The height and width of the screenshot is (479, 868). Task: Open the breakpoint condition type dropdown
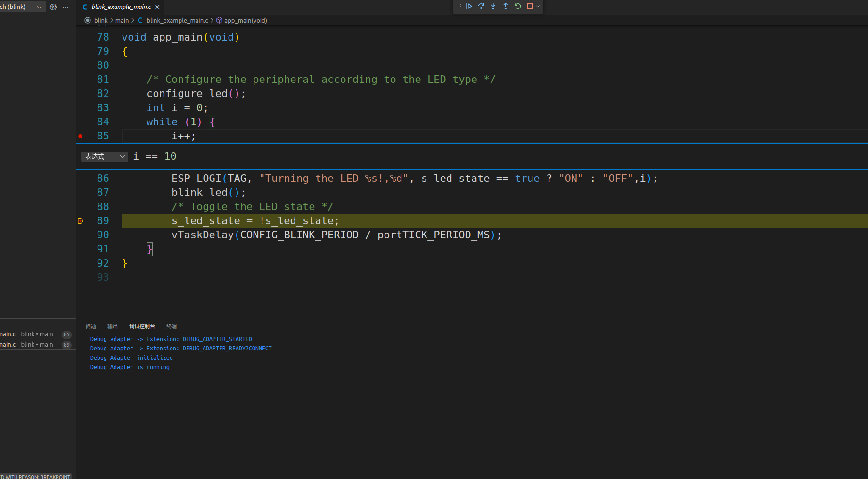click(x=105, y=156)
